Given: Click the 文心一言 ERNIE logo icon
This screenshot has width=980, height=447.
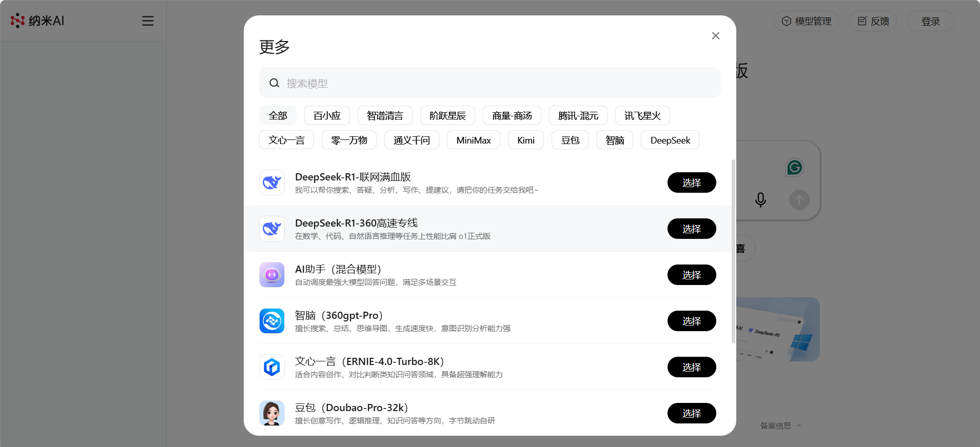Looking at the screenshot, I should click(x=272, y=367).
